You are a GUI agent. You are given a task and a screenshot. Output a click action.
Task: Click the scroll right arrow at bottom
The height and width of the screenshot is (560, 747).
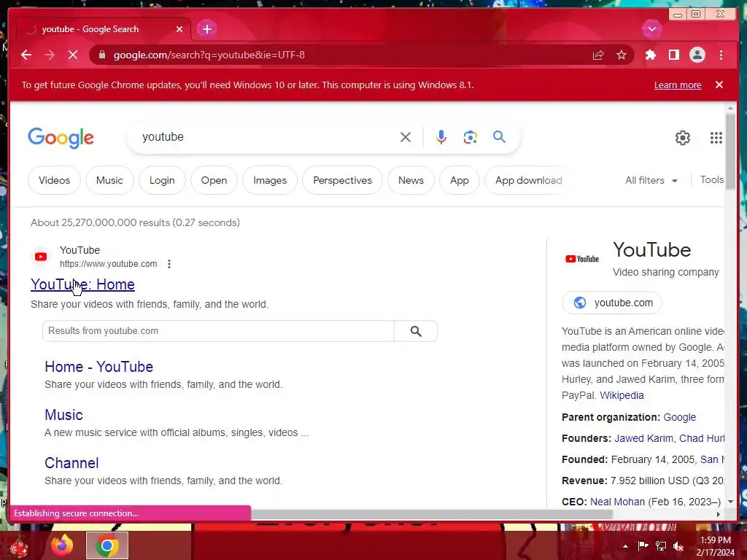tap(719, 514)
